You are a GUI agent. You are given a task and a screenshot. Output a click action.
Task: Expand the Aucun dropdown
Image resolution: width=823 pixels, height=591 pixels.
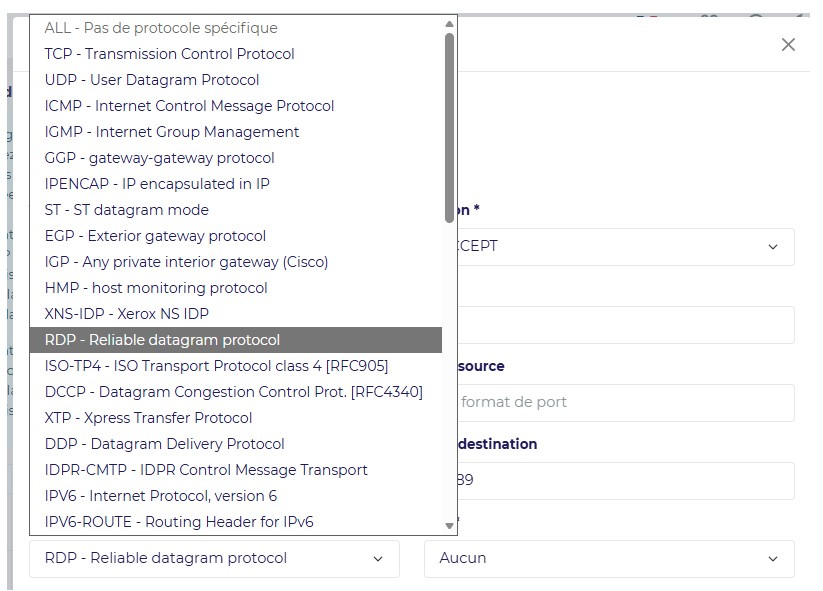[609, 559]
